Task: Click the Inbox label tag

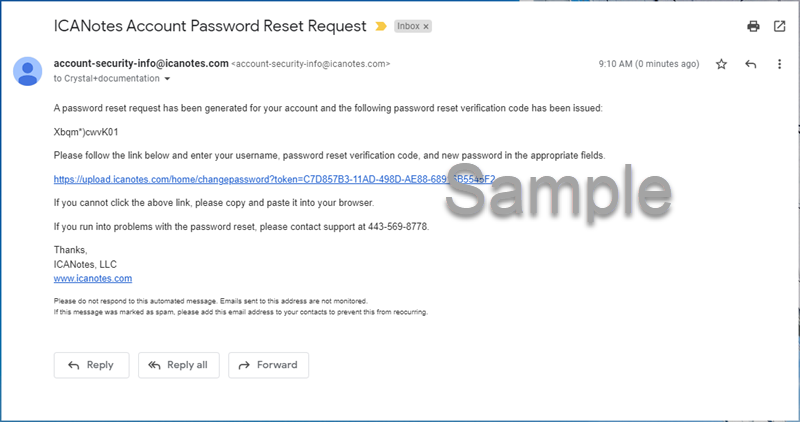Action: (x=407, y=27)
